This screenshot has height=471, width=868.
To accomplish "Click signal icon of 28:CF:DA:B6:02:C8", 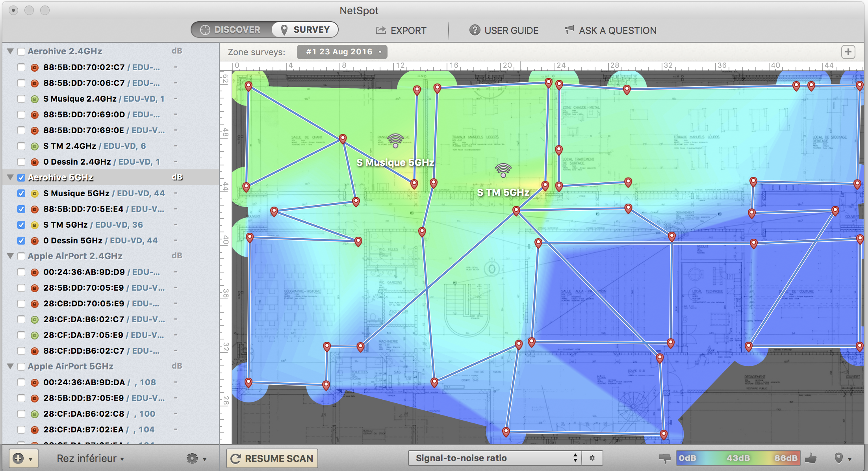I will 35,414.
